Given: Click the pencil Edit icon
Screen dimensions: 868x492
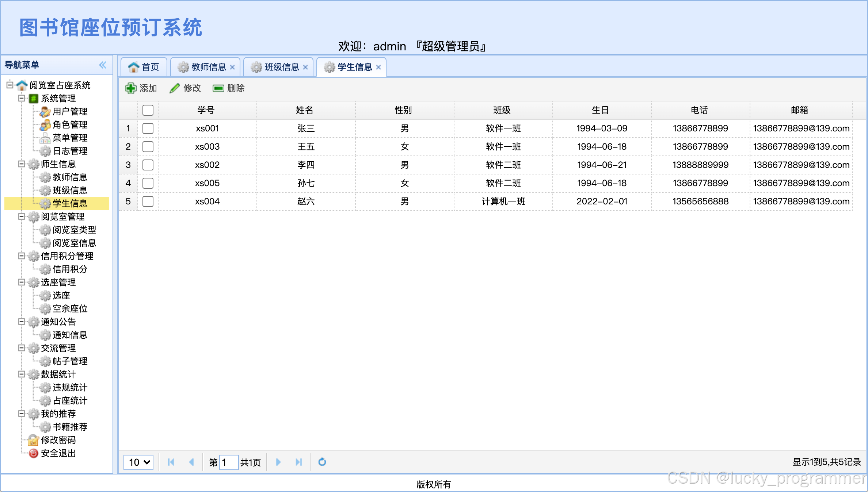Looking at the screenshot, I should pyautogui.click(x=175, y=88).
